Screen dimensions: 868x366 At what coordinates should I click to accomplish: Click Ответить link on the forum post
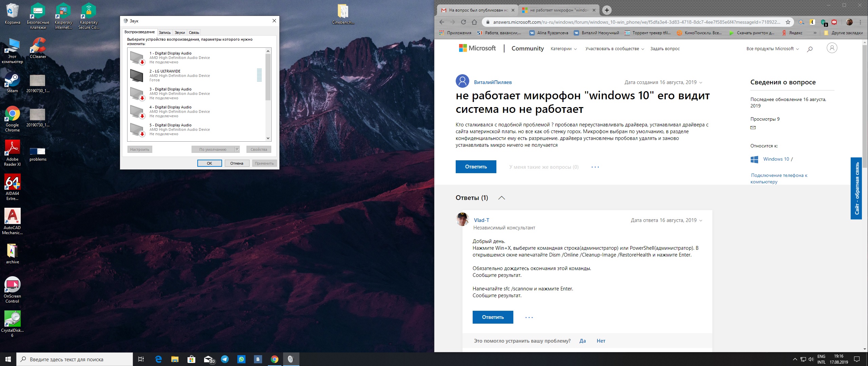[x=474, y=166]
